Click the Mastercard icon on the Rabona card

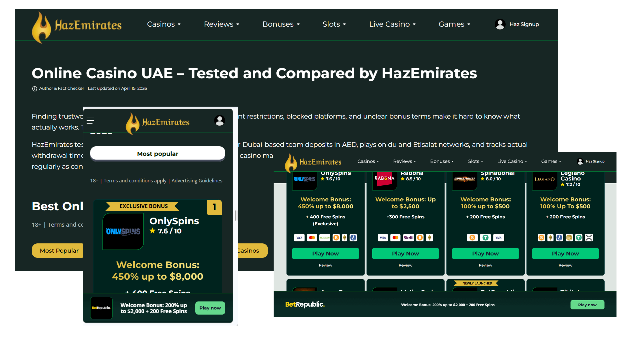395,238
